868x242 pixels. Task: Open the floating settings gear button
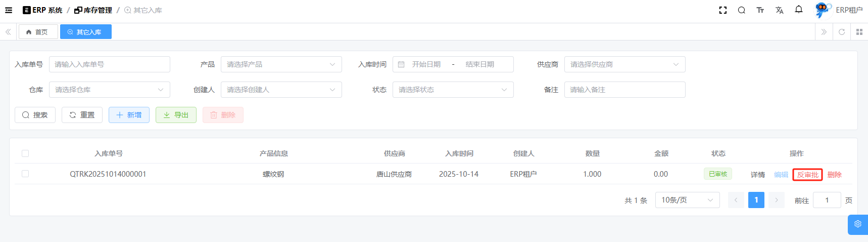pos(857,224)
